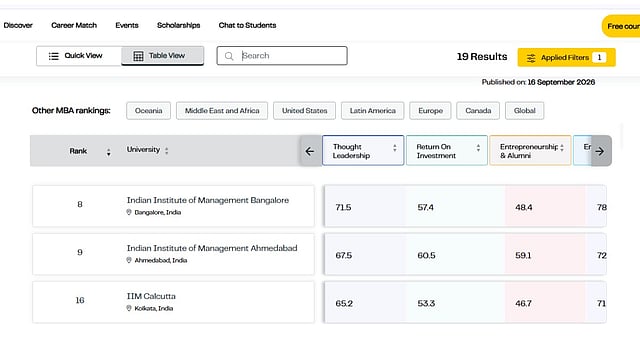Open the Career Match menu item
This screenshot has width=640, height=360.
pyautogui.click(x=74, y=25)
